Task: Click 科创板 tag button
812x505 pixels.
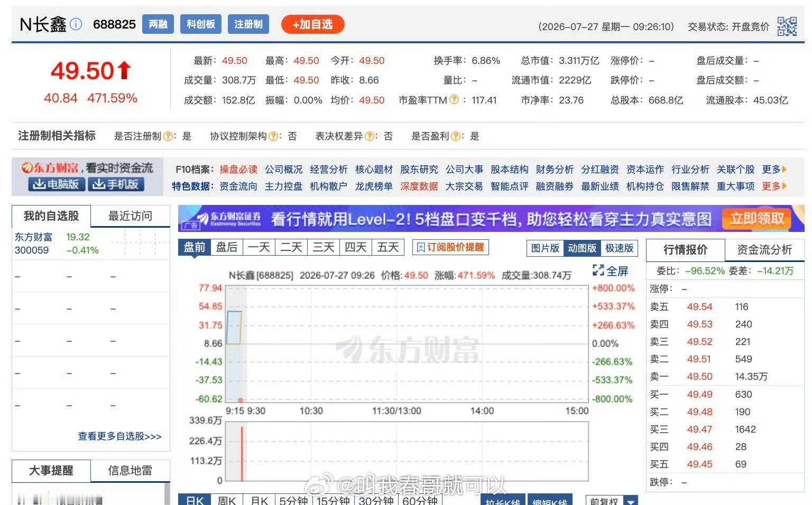Action: point(201,24)
